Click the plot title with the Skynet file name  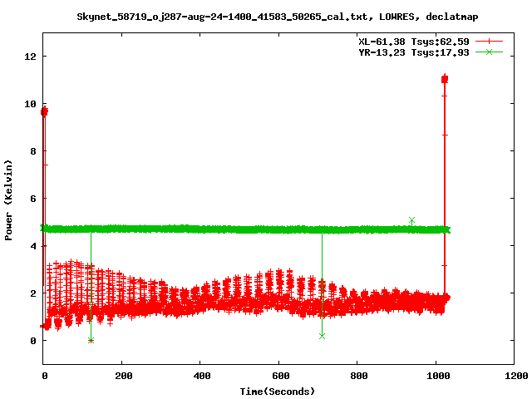(x=277, y=17)
